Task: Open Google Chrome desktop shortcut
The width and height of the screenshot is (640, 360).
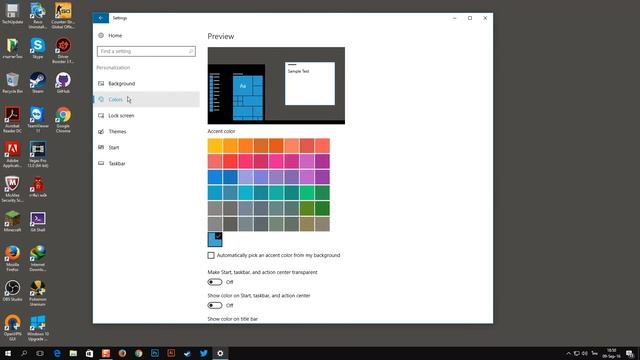Action: click(63, 120)
